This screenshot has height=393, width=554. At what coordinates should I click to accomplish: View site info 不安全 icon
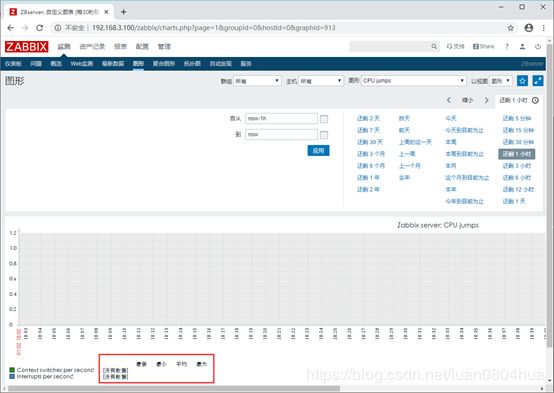[x=58, y=28]
